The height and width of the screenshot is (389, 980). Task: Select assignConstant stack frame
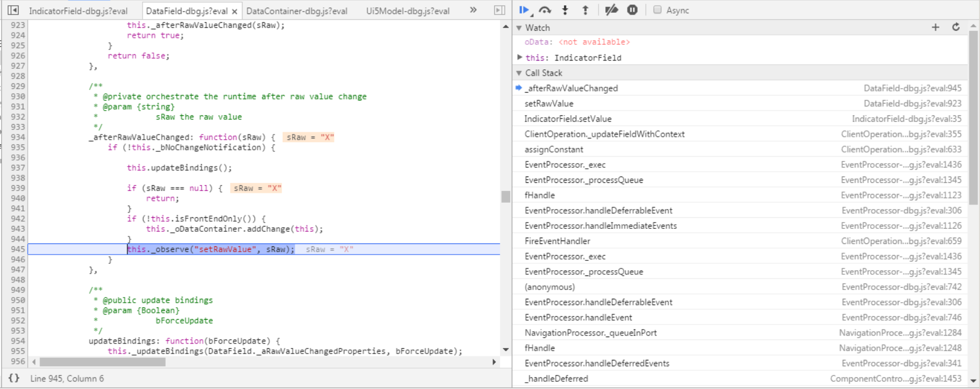click(x=740, y=149)
